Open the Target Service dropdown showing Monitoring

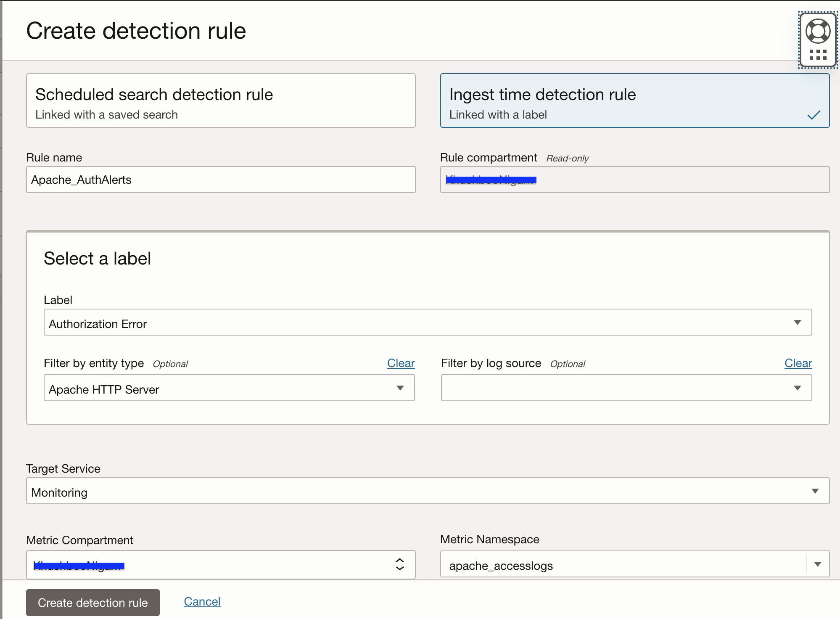(815, 490)
